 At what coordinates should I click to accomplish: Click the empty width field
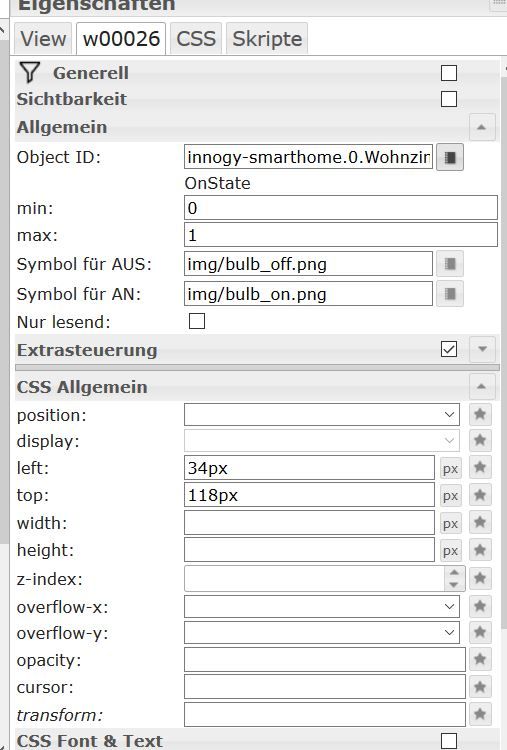click(x=309, y=523)
